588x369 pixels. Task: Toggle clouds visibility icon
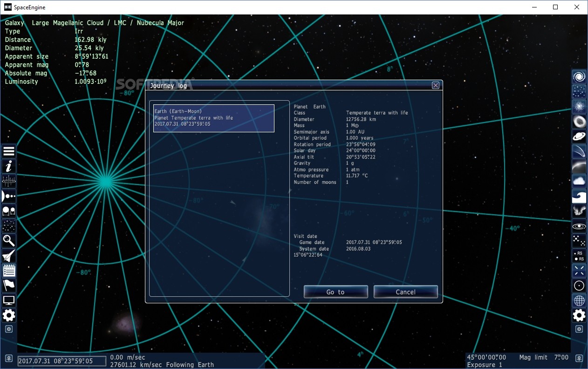pyautogui.click(x=579, y=181)
